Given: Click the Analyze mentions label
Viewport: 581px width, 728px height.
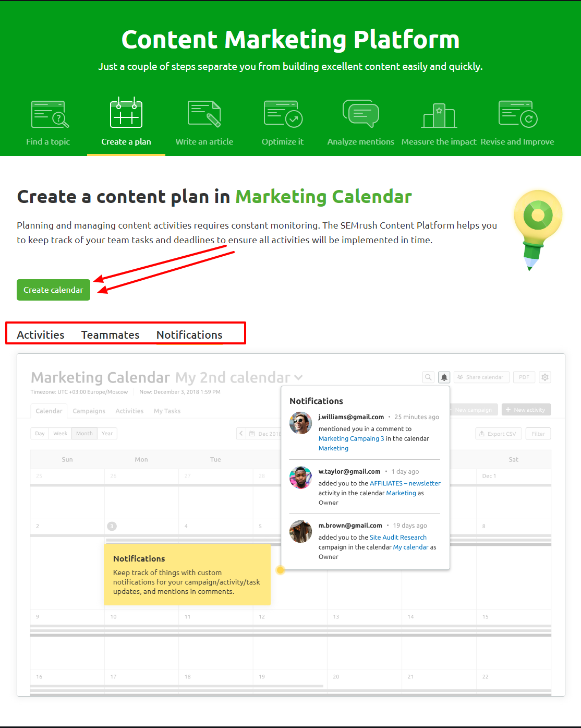Looking at the screenshot, I should pos(361,142).
